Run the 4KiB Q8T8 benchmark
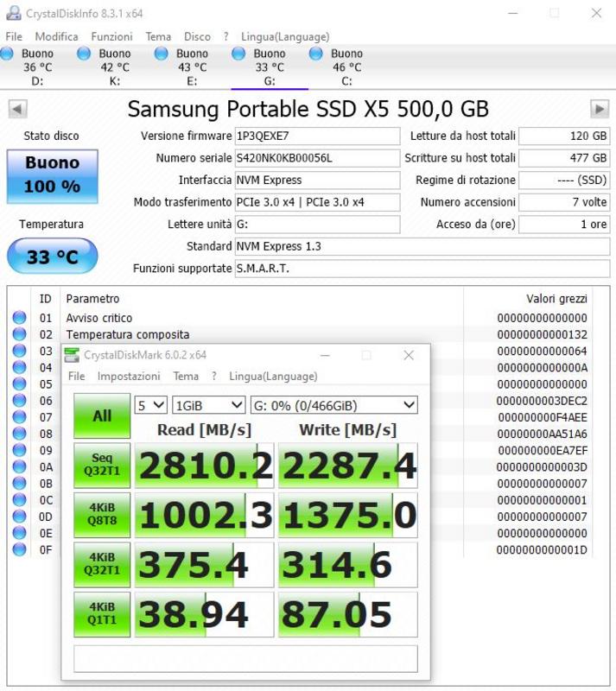The width and height of the screenshot is (616, 691). (102, 515)
